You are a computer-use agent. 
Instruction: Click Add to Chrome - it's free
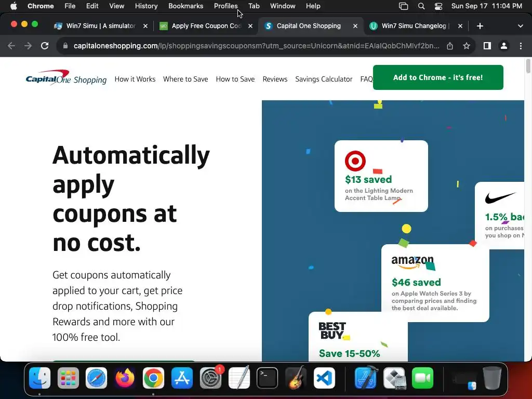click(438, 77)
